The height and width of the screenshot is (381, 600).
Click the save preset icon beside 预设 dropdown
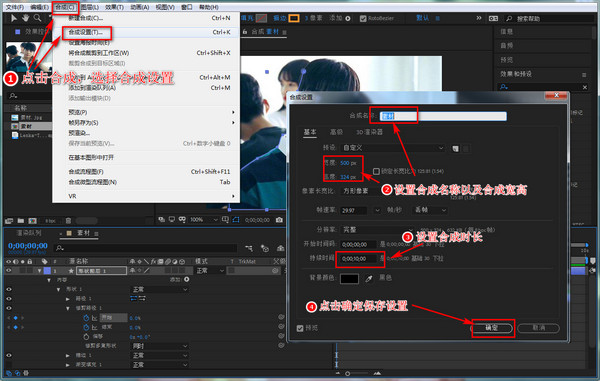[455, 148]
